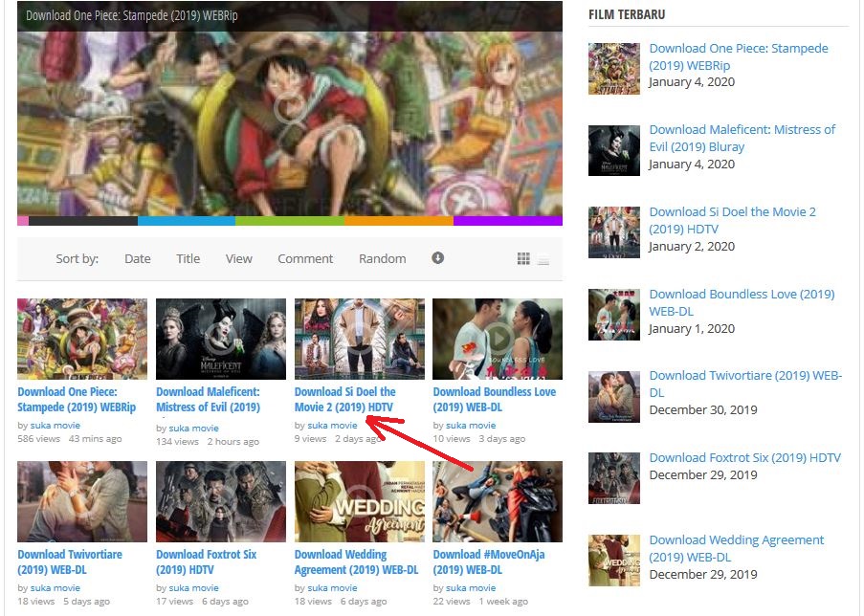Click the sort order down-arrow icon

click(x=438, y=258)
